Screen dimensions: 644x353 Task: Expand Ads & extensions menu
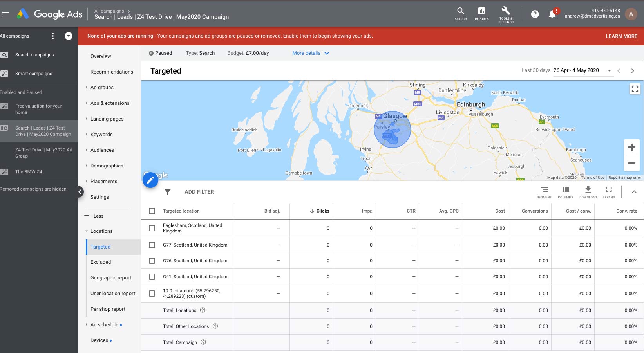pyautogui.click(x=110, y=103)
